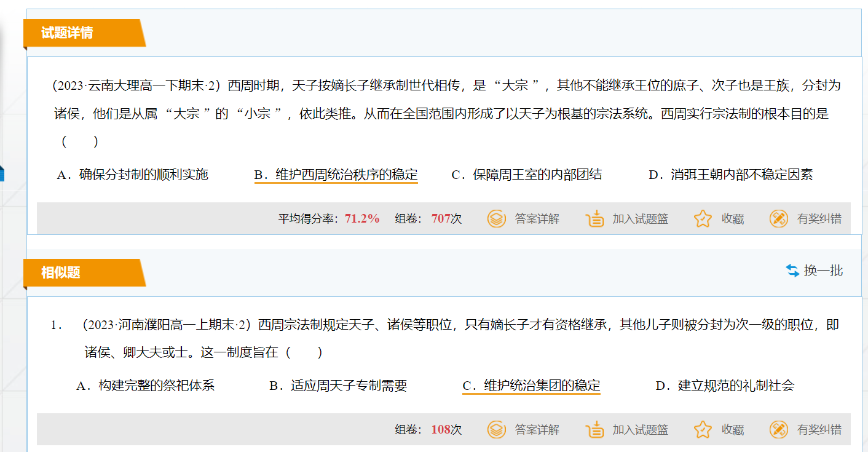Click the refresh arrows icon beside 换一批
This screenshot has width=868, height=452.
[792, 271]
